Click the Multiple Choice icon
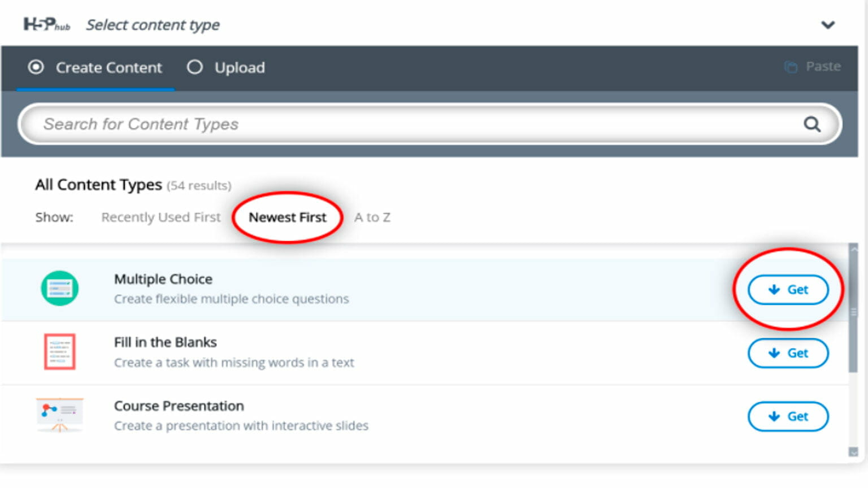This screenshot has width=868, height=488. 59,288
